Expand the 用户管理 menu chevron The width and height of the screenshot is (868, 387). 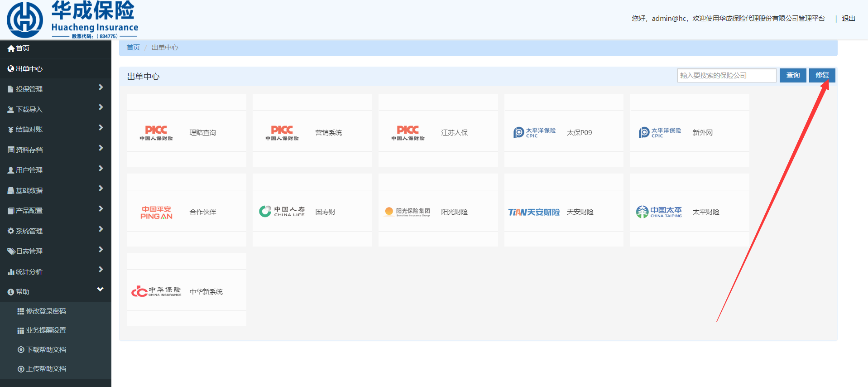coord(101,169)
